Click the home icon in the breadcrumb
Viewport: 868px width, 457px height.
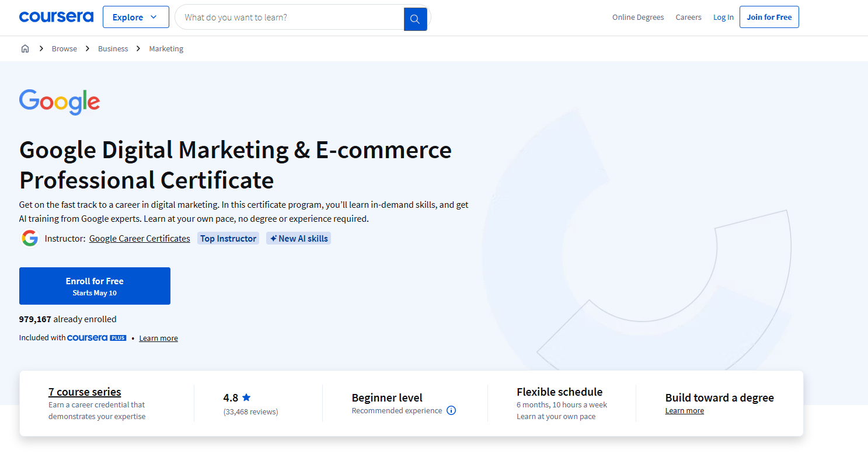pyautogui.click(x=25, y=48)
